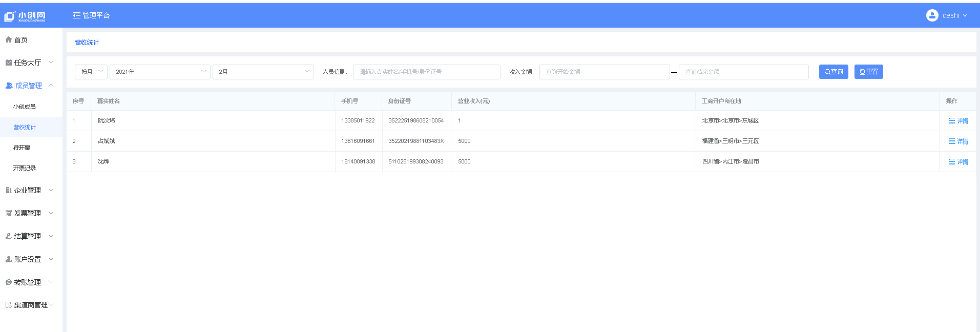Image resolution: width=980 pixels, height=332 pixels.
Task: Collapse the 成员管理 menu section
Action: click(51, 86)
